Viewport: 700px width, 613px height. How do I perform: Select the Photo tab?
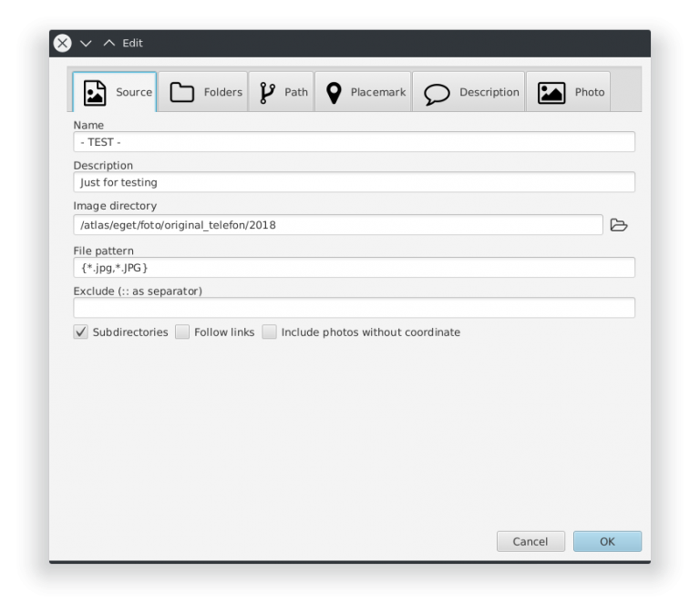pyautogui.click(x=568, y=92)
